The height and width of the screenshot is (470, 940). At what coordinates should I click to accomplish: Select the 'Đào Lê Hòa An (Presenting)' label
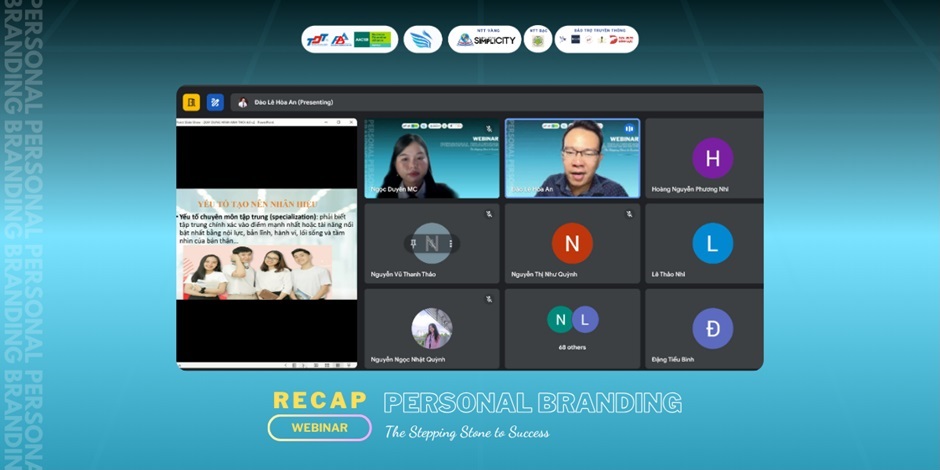pos(294,103)
